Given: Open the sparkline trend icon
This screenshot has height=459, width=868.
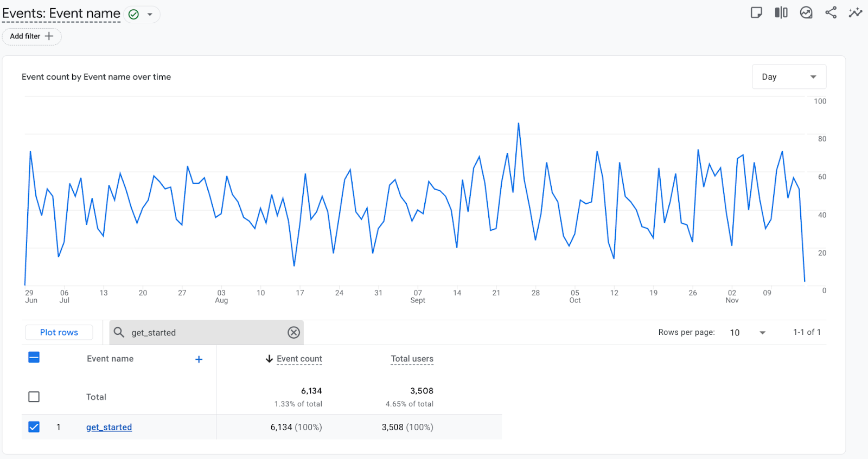Looking at the screenshot, I should pos(856,12).
